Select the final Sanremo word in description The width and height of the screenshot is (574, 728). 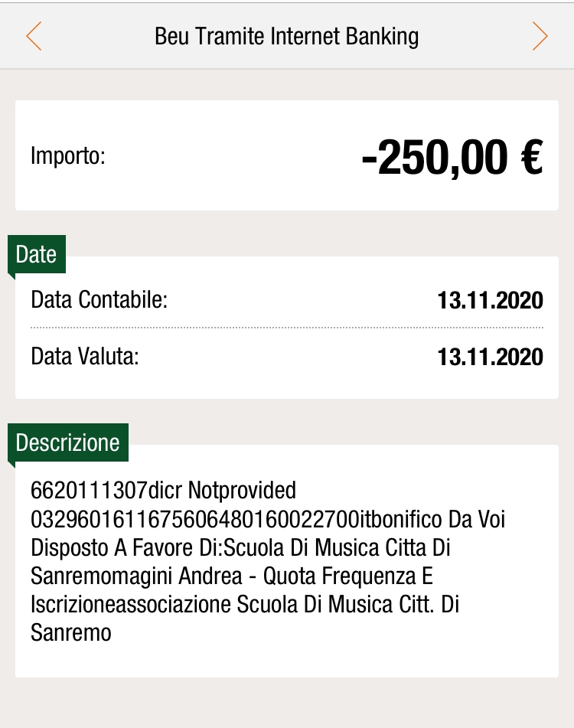point(71,633)
